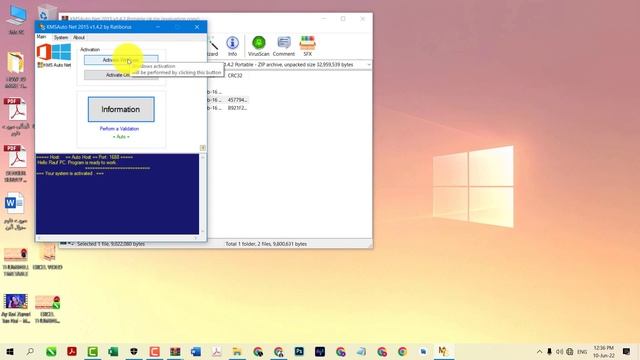Click the KMSAuto icon on taskbar

tap(444, 351)
